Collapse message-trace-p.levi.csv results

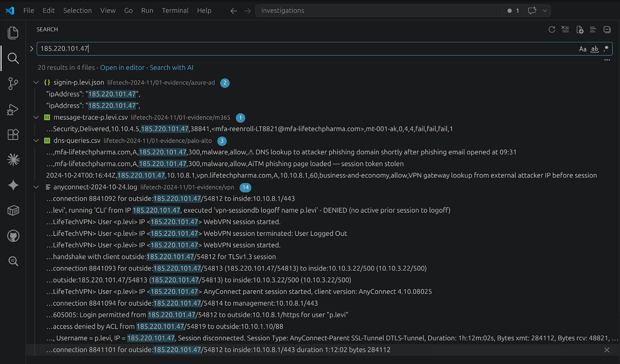36,118
